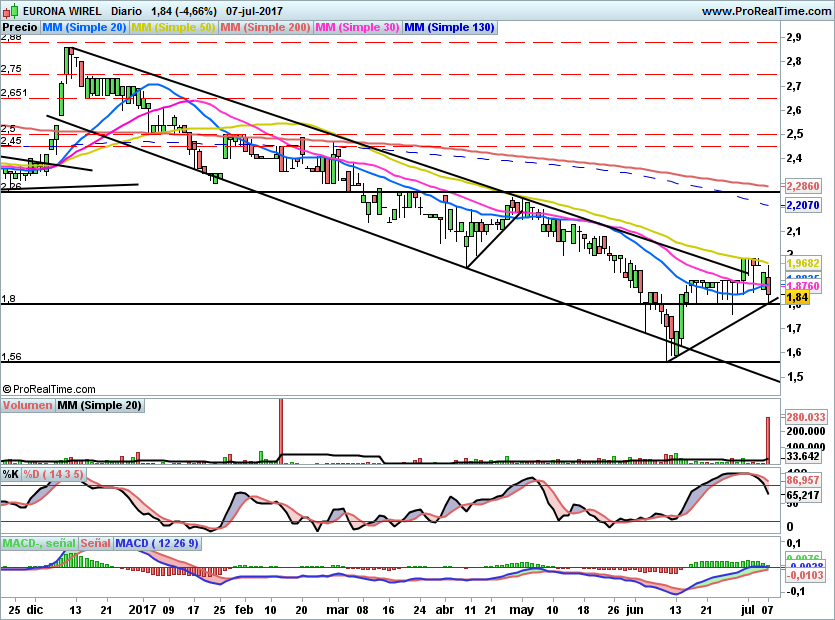835x620 pixels.
Task: Click the current price tag 1,84
Action: (797, 297)
